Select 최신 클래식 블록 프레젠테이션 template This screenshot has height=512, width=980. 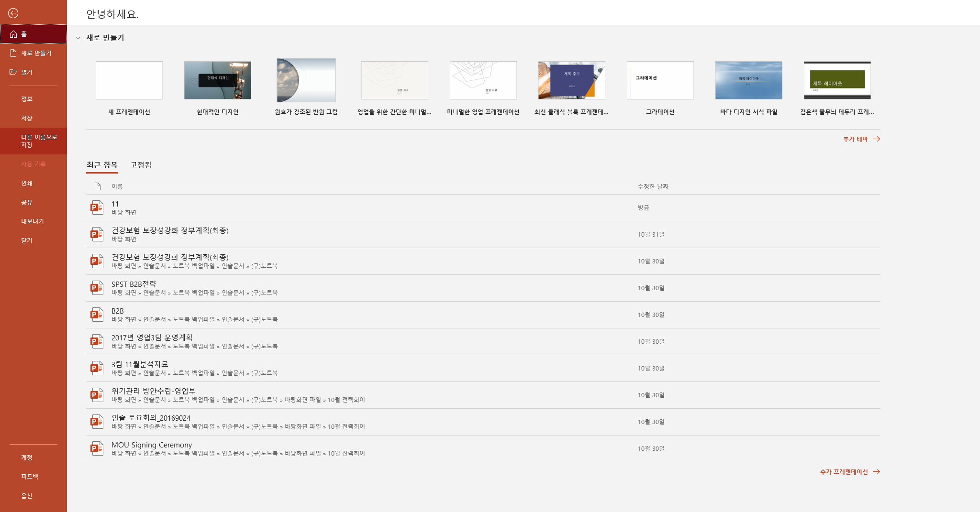(572, 80)
